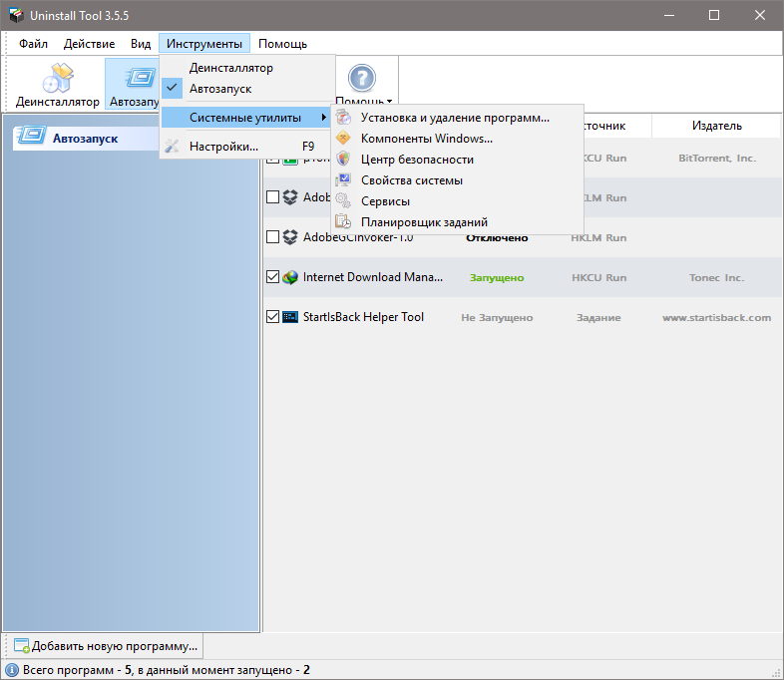Screen dimensions: 784x680
Task: Check the AdobeGCInvoker-1.0 checkbox
Action: coord(272,237)
